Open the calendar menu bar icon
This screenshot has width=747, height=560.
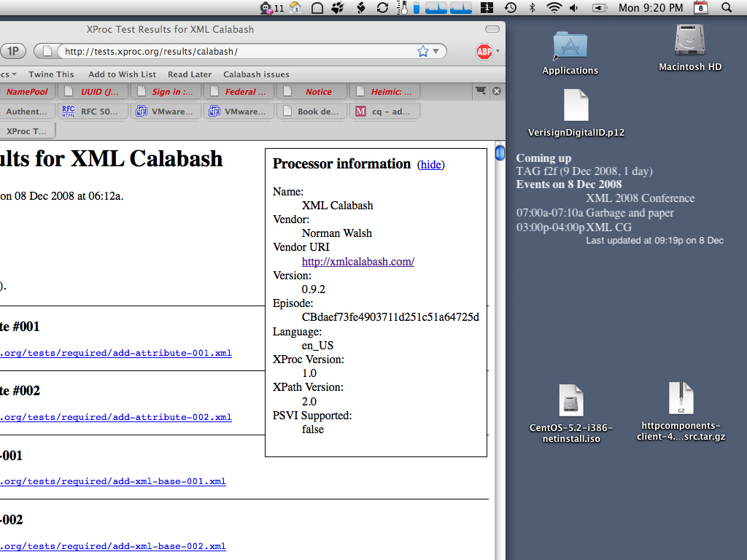[x=700, y=7]
